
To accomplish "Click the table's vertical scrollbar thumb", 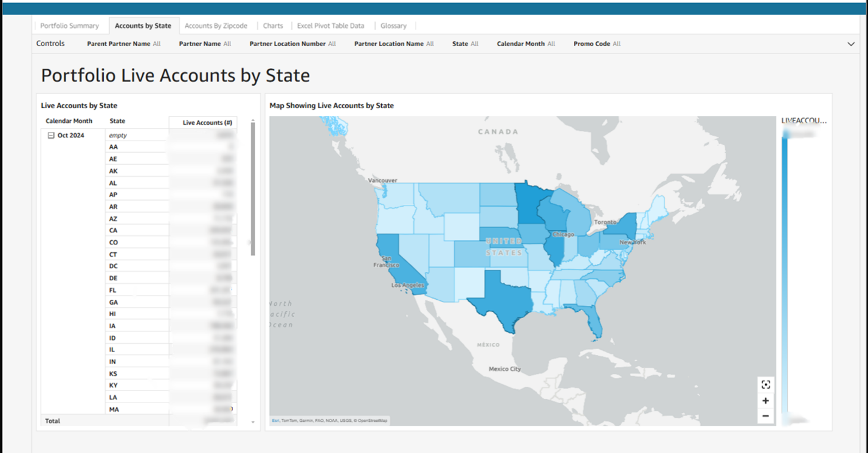I will coord(253,190).
